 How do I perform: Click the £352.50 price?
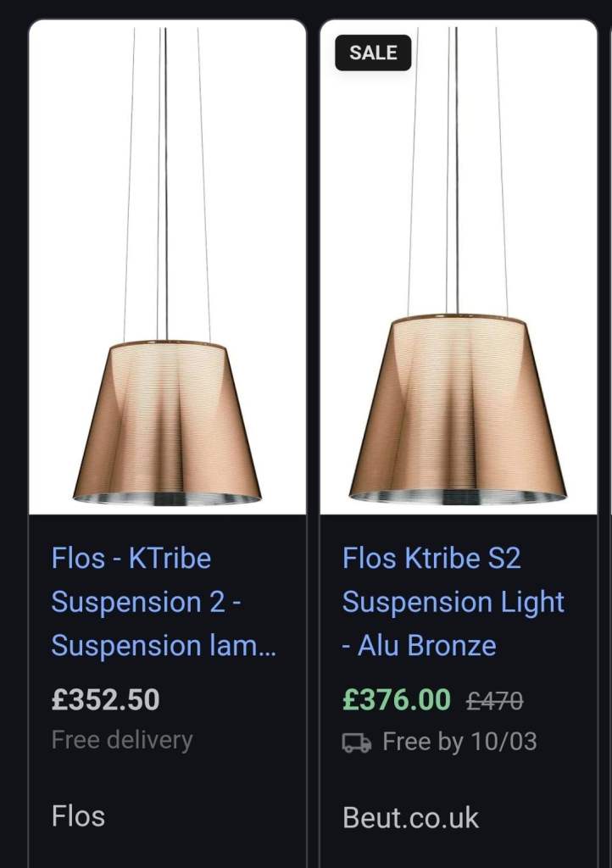click(x=105, y=700)
